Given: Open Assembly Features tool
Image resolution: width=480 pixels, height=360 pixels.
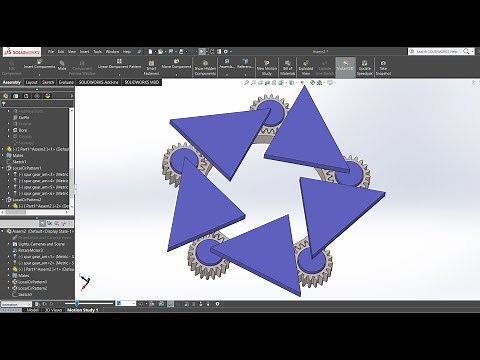Looking at the screenshot, I should 227,64.
